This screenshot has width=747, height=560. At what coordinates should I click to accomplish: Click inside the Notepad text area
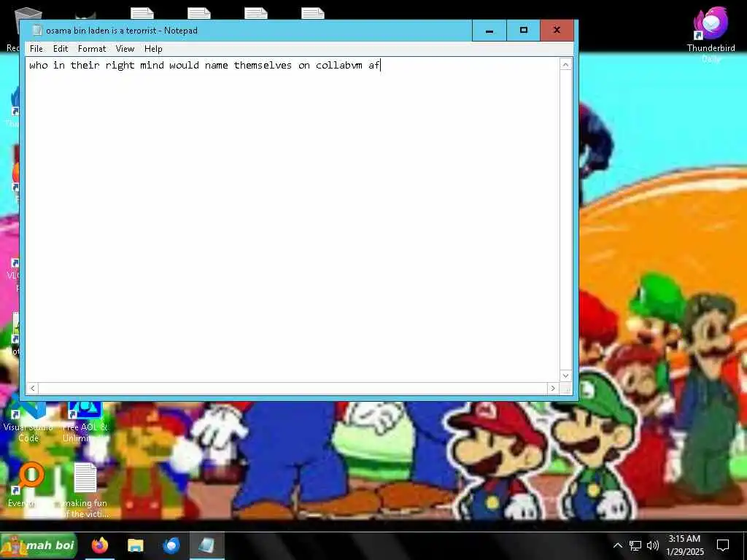tap(293, 219)
